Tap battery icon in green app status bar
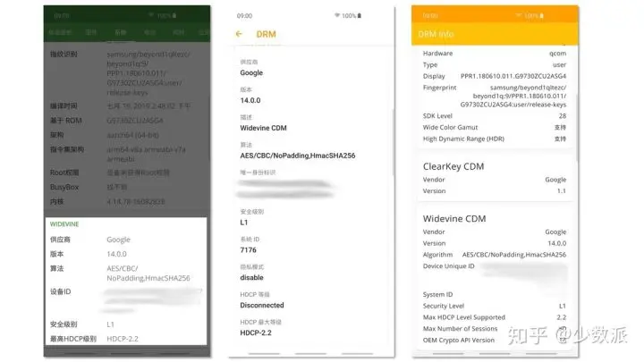 click(x=174, y=15)
